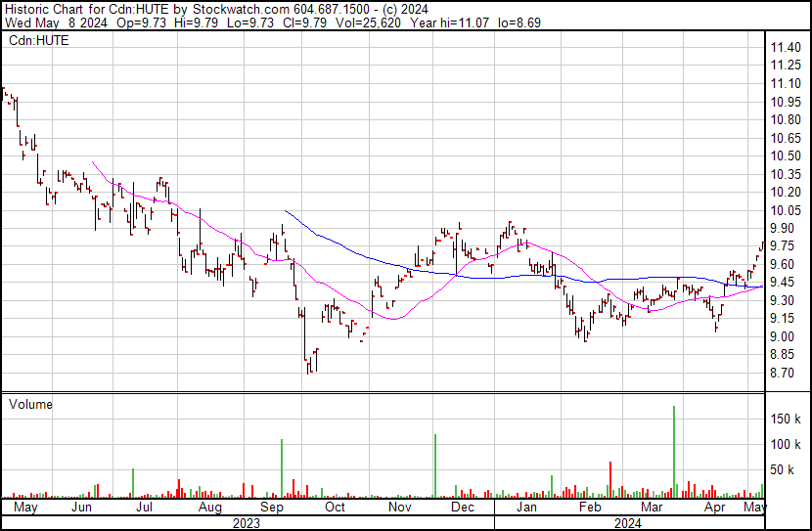Click the 11.25 price axis label
This screenshot has height=531, width=812.
pyautogui.click(x=786, y=66)
